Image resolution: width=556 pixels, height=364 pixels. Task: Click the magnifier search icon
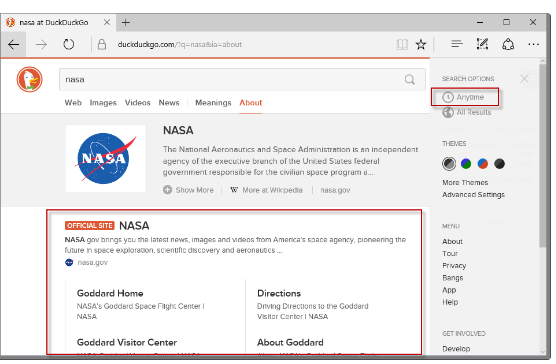pos(410,79)
